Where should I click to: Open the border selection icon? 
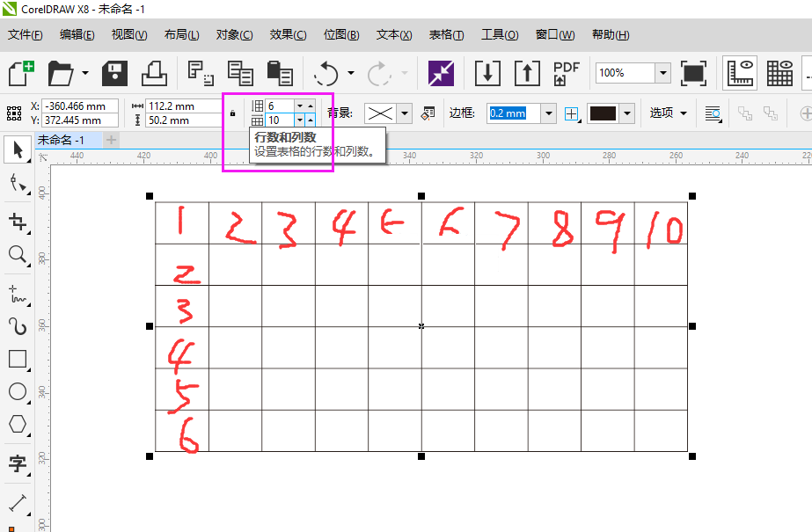click(572, 113)
